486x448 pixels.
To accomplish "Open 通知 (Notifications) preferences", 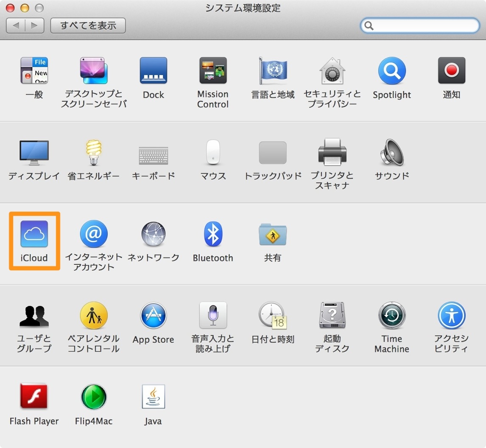I will click(452, 70).
